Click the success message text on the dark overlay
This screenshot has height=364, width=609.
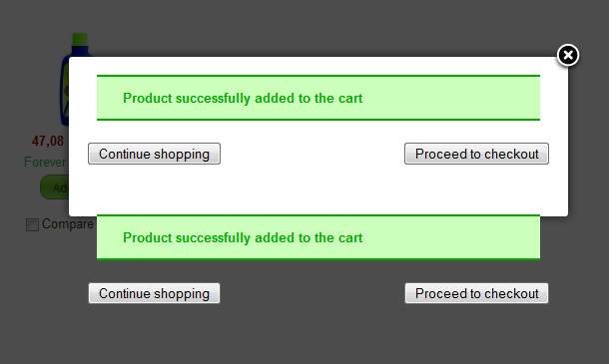coord(243,238)
